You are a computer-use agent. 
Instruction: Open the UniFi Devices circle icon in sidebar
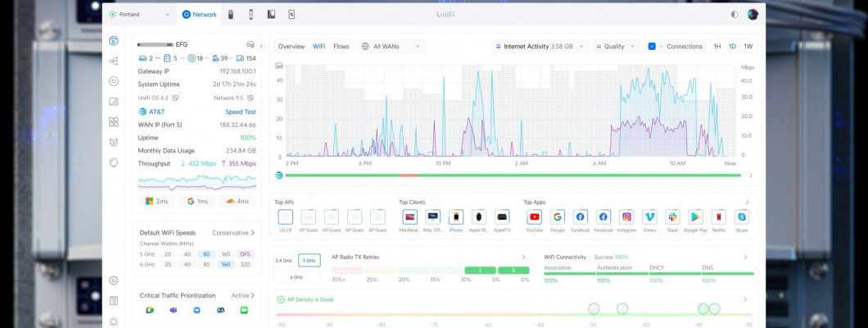point(114,81)
